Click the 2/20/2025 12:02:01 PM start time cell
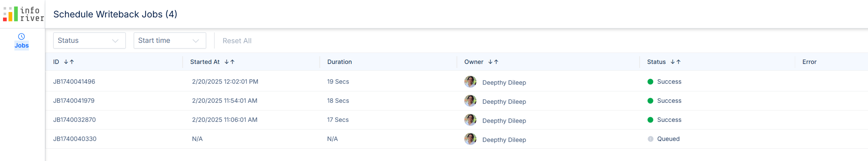 click(x=225, y=82)
